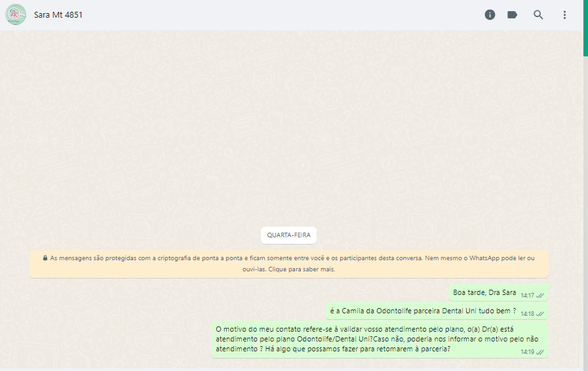The width and height of the screenshot is (588, 371).
Task: Select message starting "O motivo do meu contato"
Action: coord(380,339)
